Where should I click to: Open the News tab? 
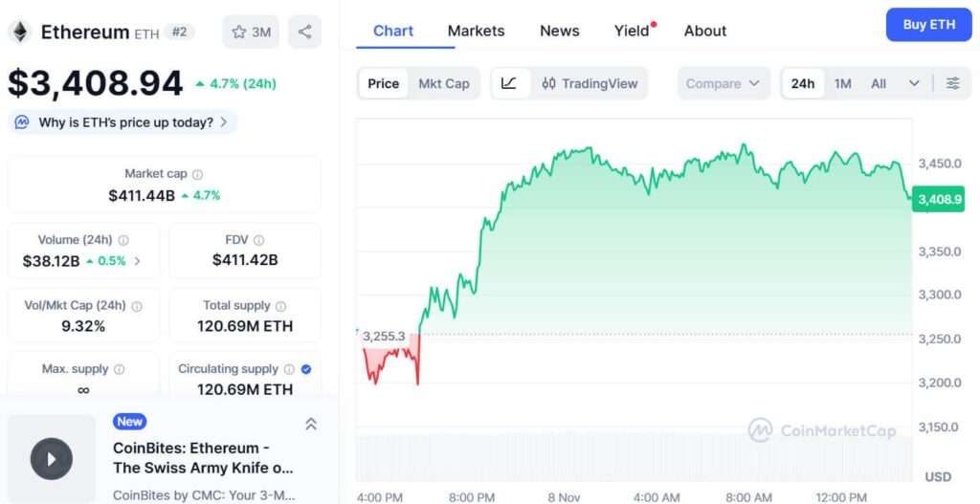pos(559,31)
